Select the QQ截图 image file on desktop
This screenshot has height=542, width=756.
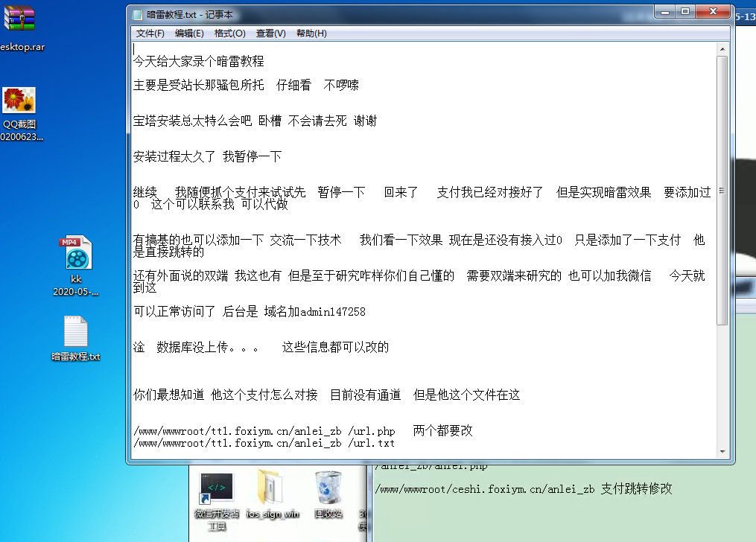(x=19, y=114)
